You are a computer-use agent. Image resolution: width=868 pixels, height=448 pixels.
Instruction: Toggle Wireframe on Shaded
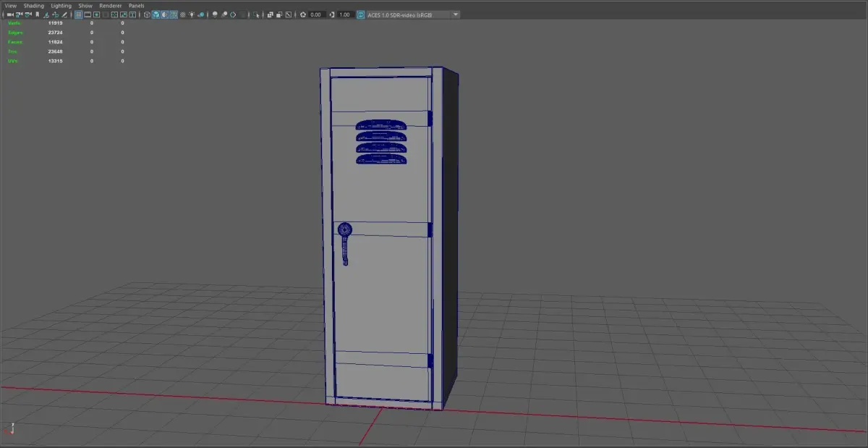174,14
